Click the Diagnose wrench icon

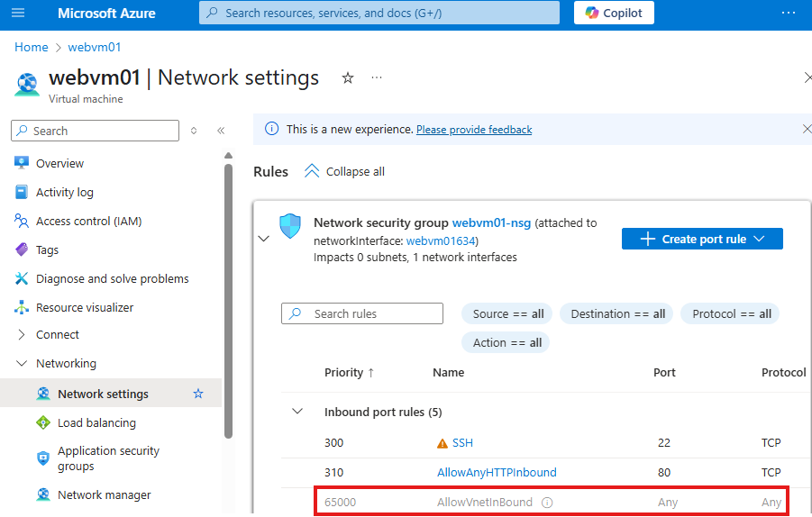coord(22,278)
